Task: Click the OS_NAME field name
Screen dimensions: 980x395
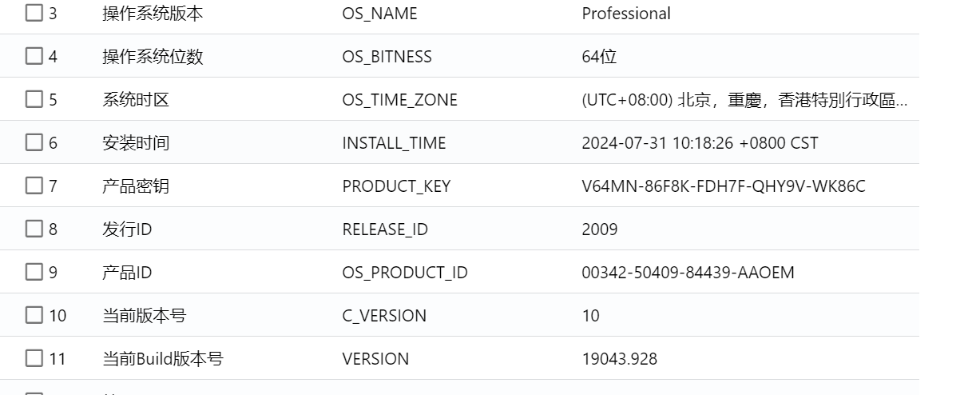Action: pyautogui.click(x=379, y=14)
